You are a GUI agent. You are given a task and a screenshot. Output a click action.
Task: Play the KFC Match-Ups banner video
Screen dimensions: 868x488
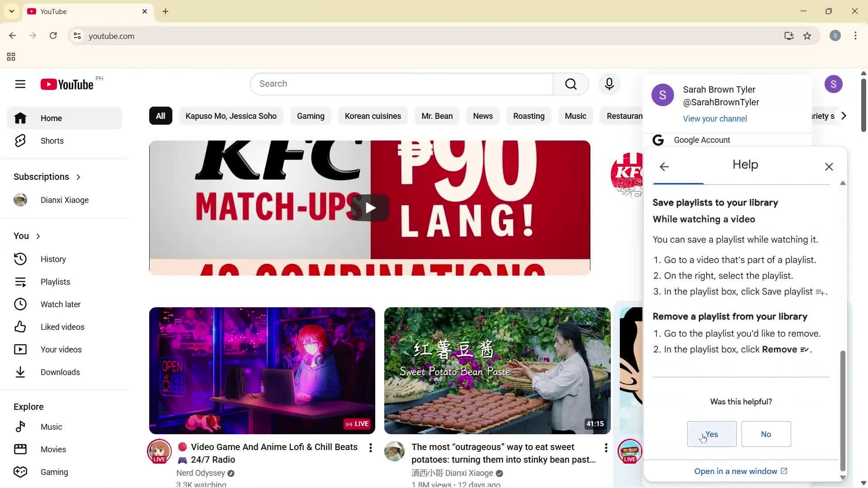tap(370, 207)
